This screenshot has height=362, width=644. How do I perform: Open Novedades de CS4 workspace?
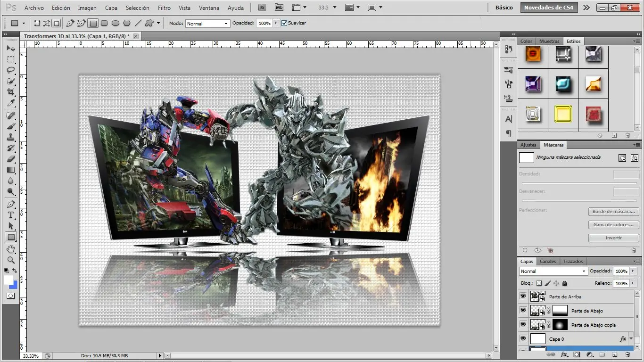point(549,8)
